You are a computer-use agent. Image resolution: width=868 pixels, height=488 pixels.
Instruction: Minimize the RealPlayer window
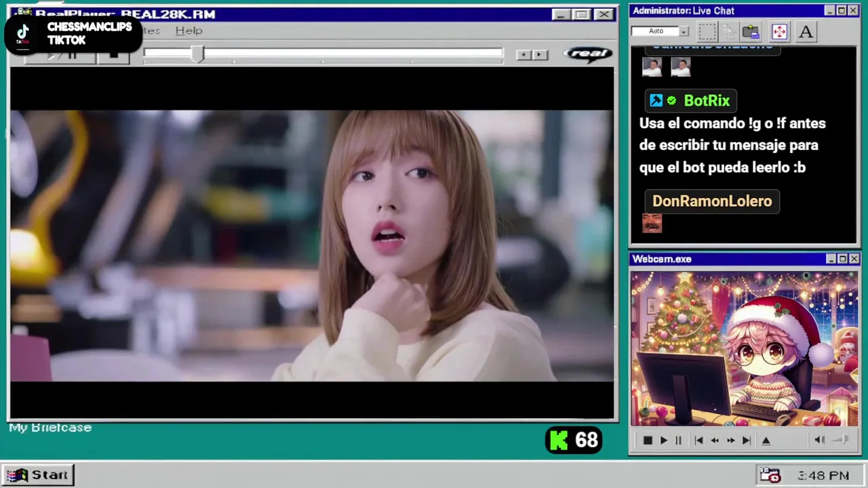pyautogui.click(x=560, y=14)
